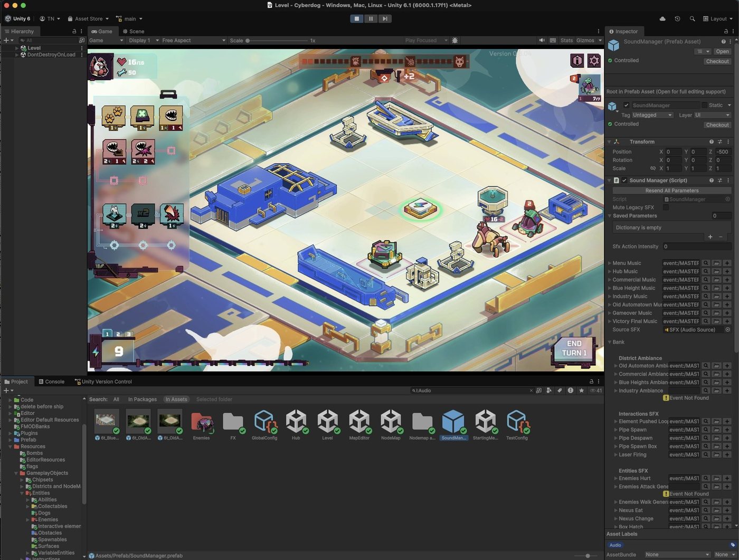The height and width of the screenshot is (560, 739).
Task: Click the top Checkout button
Action: 717,61
